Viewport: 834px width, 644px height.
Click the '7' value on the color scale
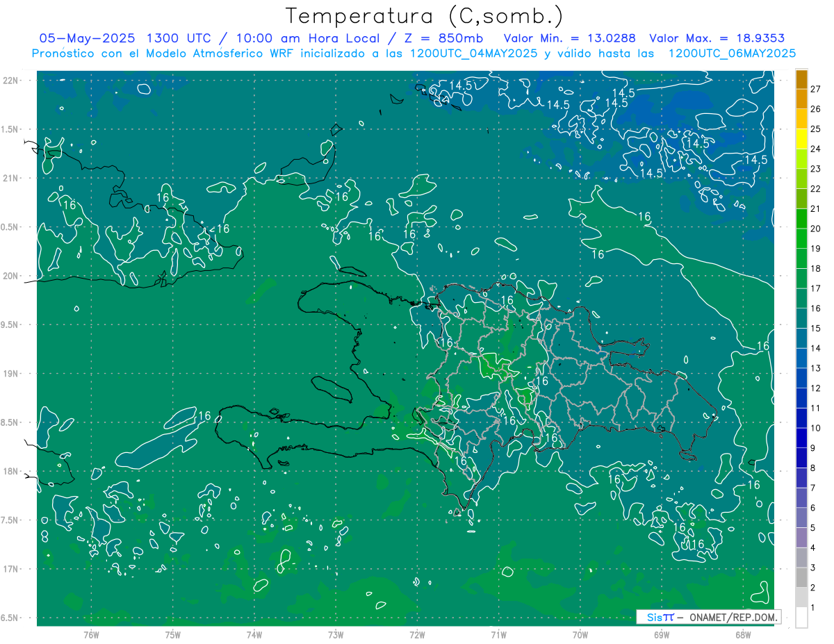[813, 488]
